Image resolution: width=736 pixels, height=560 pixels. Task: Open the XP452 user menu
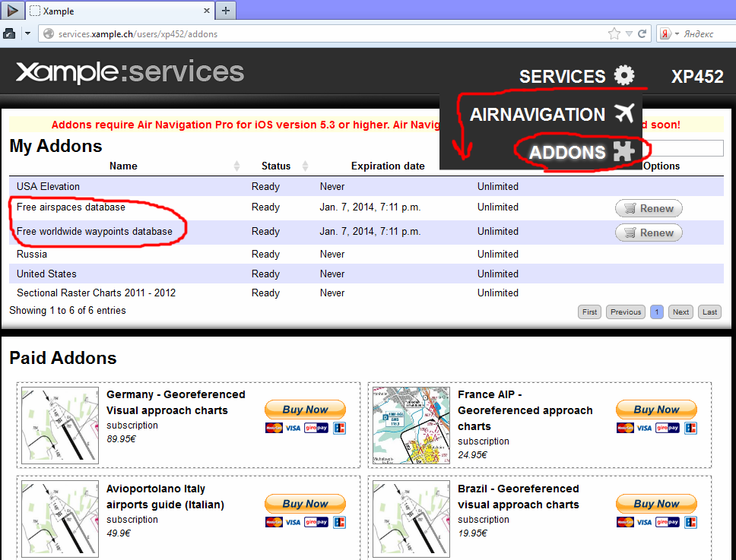696,77
